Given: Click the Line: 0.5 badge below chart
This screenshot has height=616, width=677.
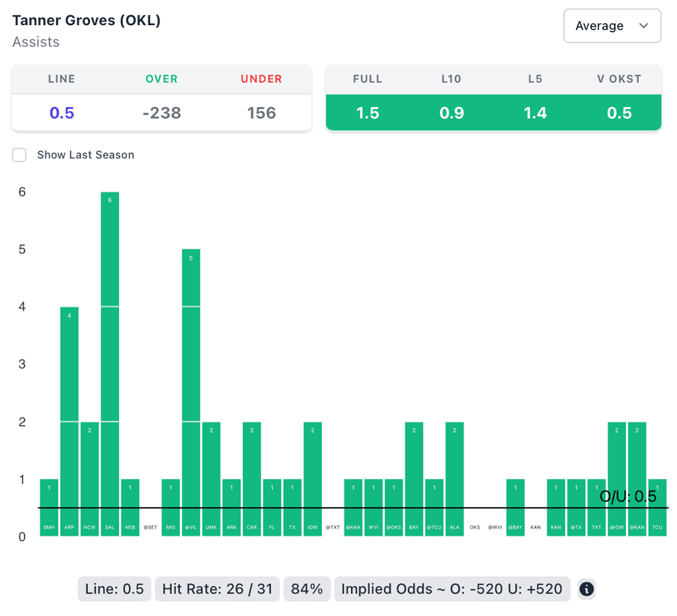Looking at the screenshot, I should (x=114, y=589).
